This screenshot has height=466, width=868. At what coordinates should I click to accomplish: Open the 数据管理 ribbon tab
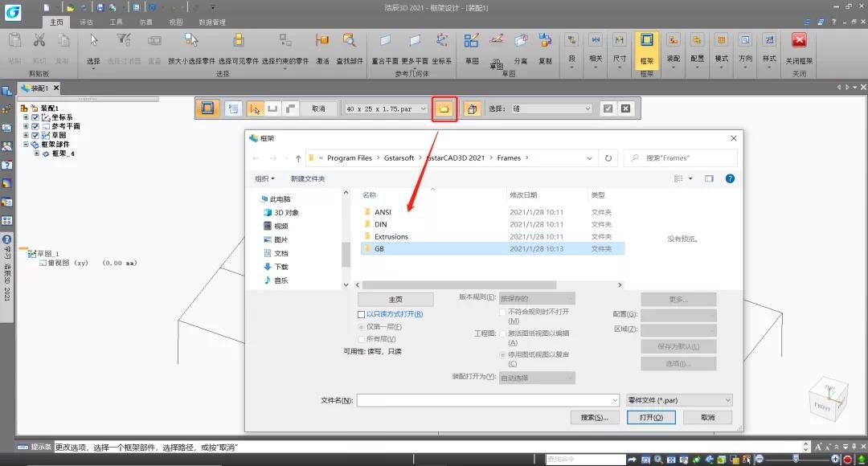point(212,22)
